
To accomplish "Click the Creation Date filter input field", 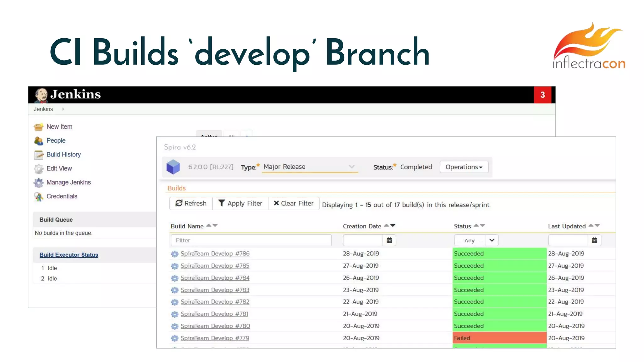I will 363,240.
